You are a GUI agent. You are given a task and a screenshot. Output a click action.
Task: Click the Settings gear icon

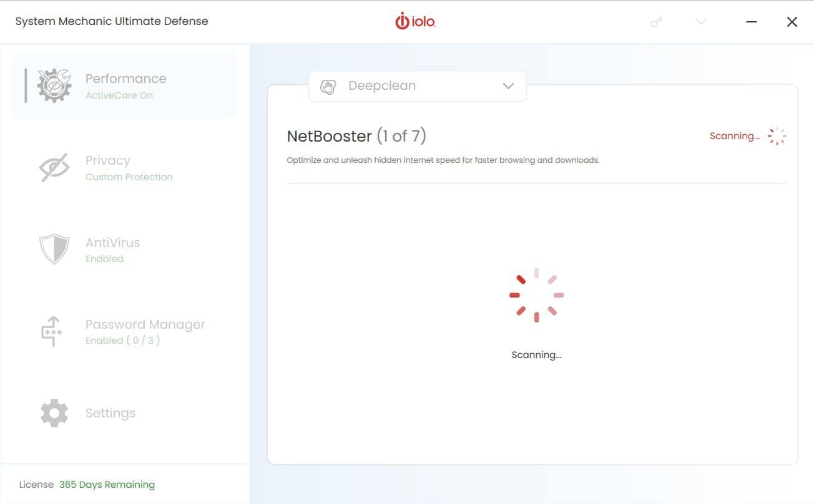click(54, 413)
